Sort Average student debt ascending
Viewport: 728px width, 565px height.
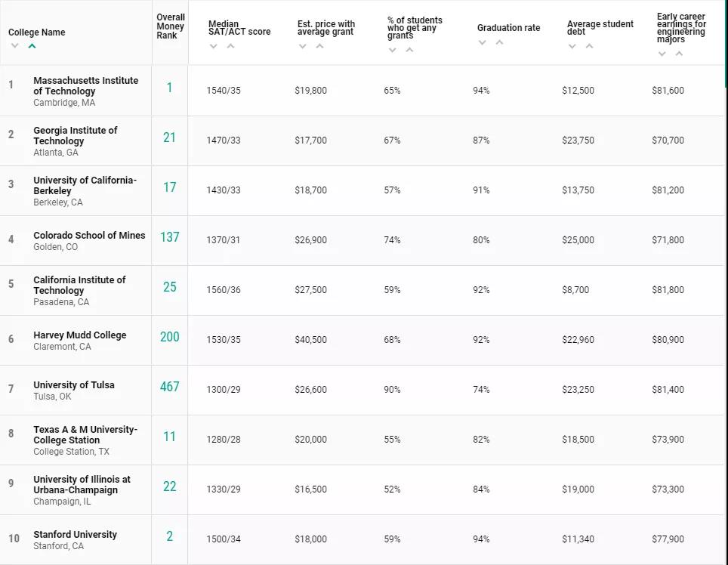pos(589,46)
